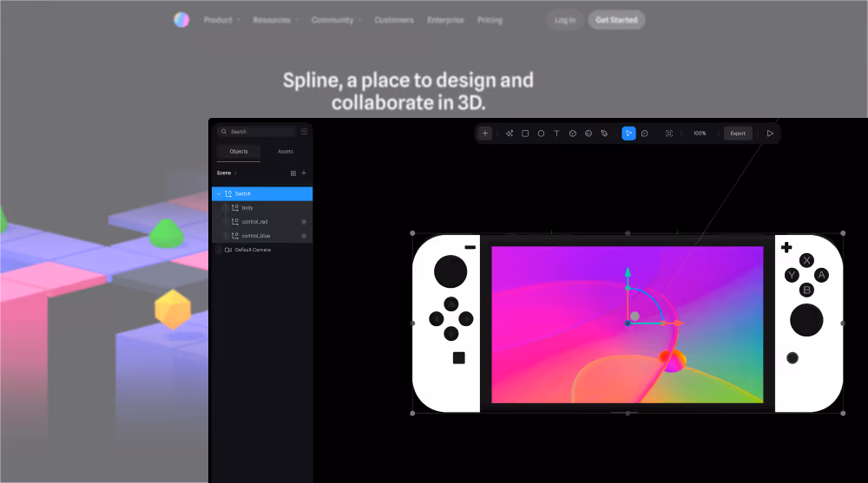Open the Resources menu
868x483 pixels.
[276, 20]
